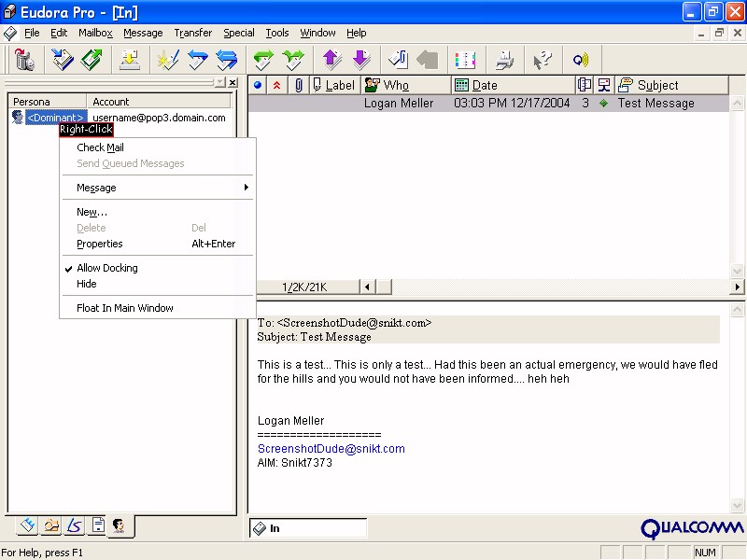Sort by Priority red chevron column
747x560 pixels.
coord(276,85)
